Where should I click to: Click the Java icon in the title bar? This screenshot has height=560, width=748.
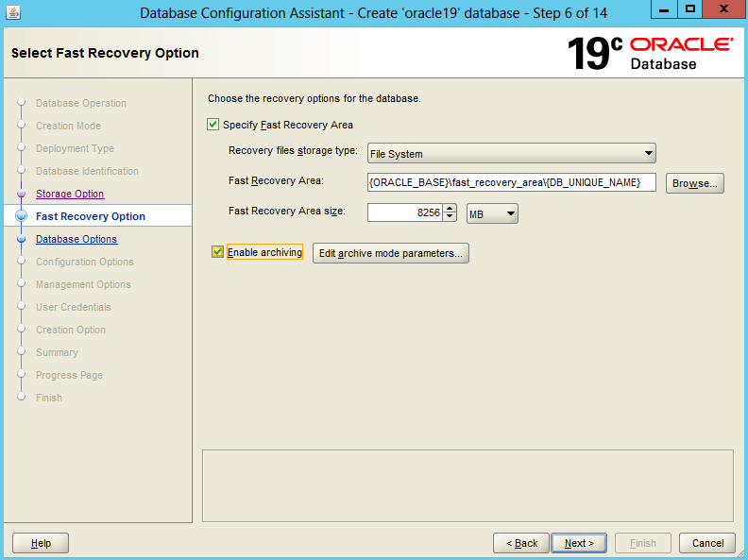point(13,12)
